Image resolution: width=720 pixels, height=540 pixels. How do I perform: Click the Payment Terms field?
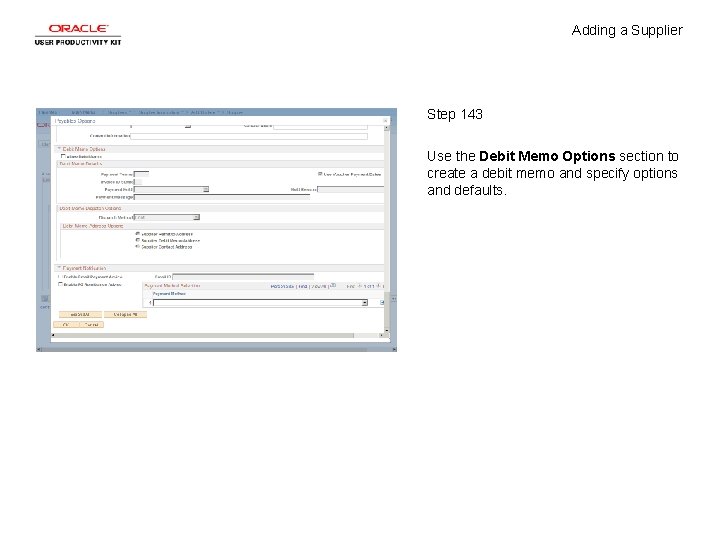click(x=141, y=174)
